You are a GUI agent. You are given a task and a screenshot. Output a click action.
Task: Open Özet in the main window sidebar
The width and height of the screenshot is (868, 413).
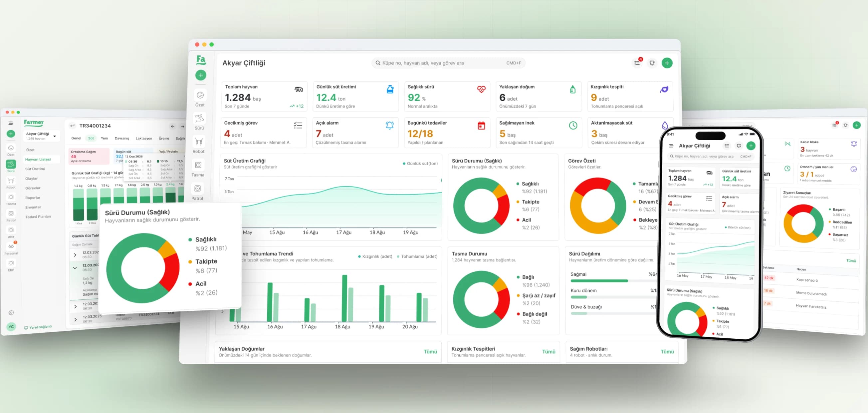[x=200, y=98]
